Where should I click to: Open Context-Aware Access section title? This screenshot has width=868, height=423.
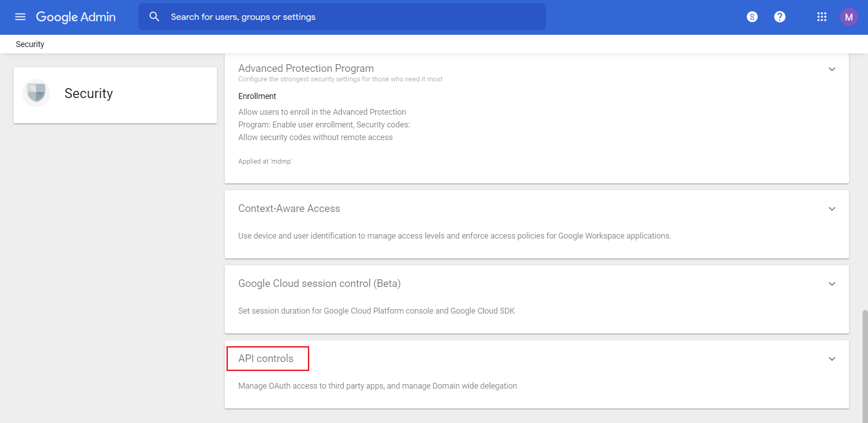point(289,208)
